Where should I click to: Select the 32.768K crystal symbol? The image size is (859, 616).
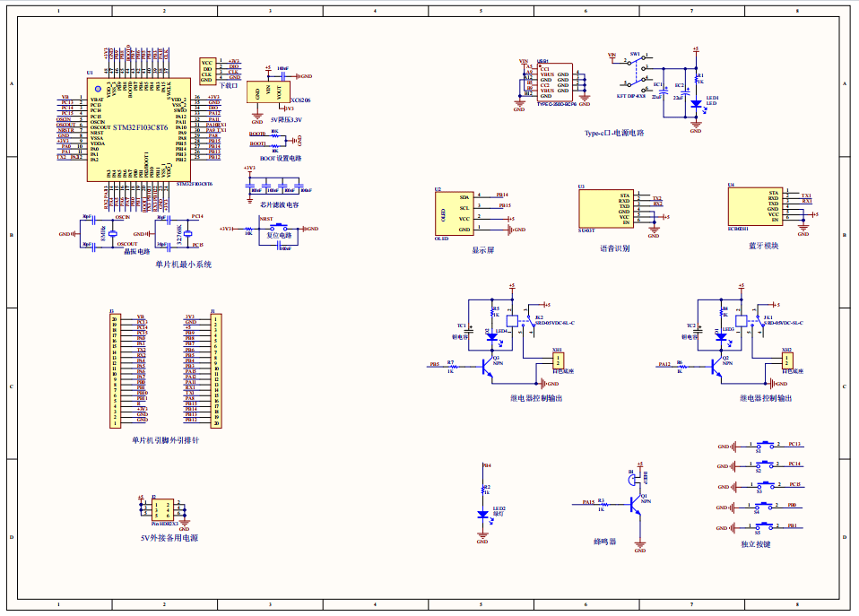click(x=189, y=233)
